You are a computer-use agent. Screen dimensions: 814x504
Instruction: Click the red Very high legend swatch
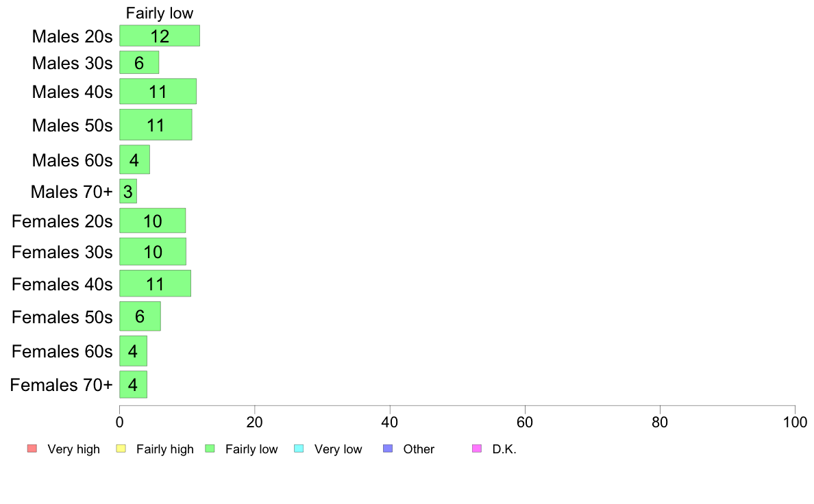pos(32,449)
